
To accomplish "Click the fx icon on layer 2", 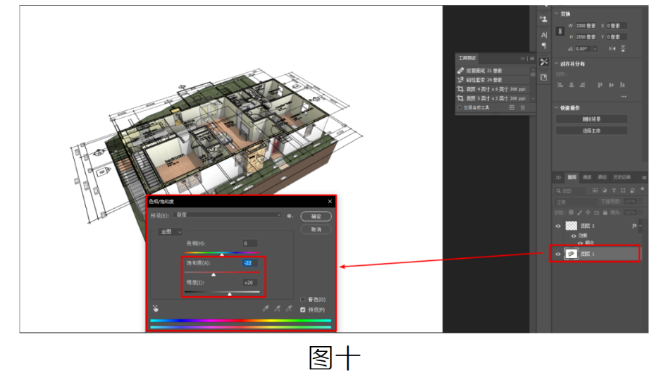I will (x=634, y=226).
